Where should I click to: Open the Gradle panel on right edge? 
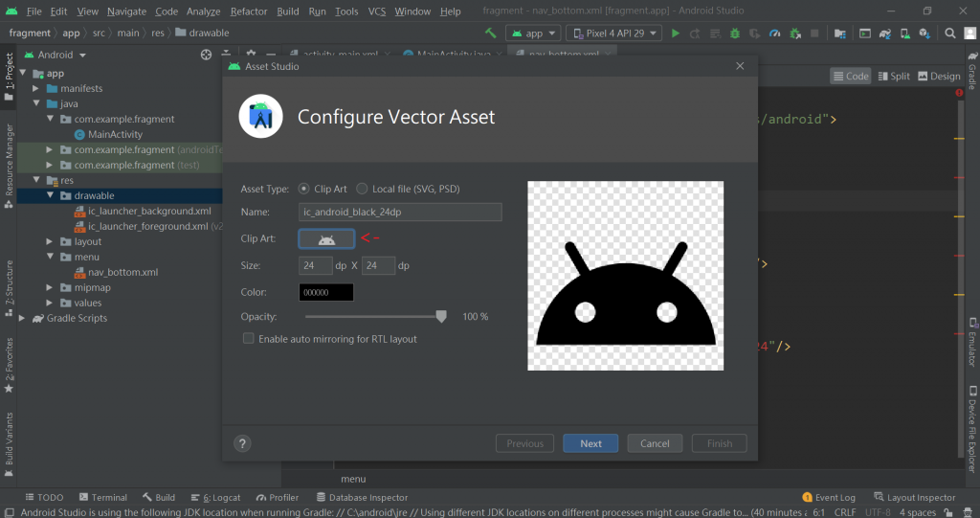pos(972,70)
